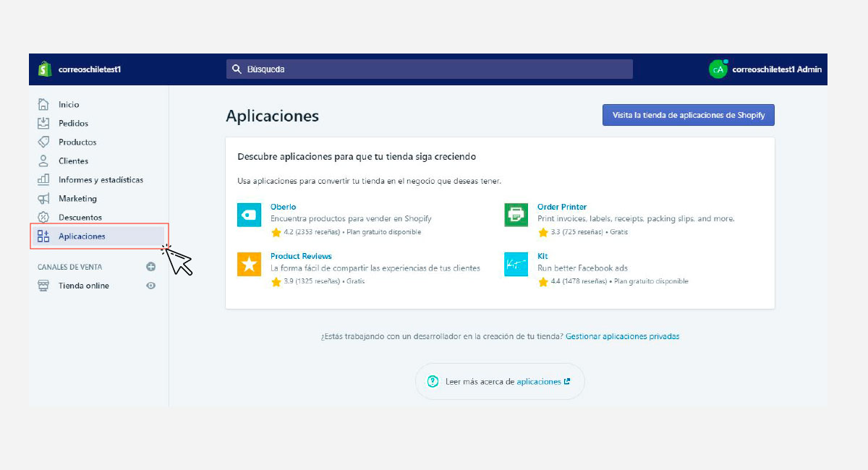This screenshot has width=868, height=470.
Task: Open Descuentos in the sidebar
Action: [x=80, y=217]
